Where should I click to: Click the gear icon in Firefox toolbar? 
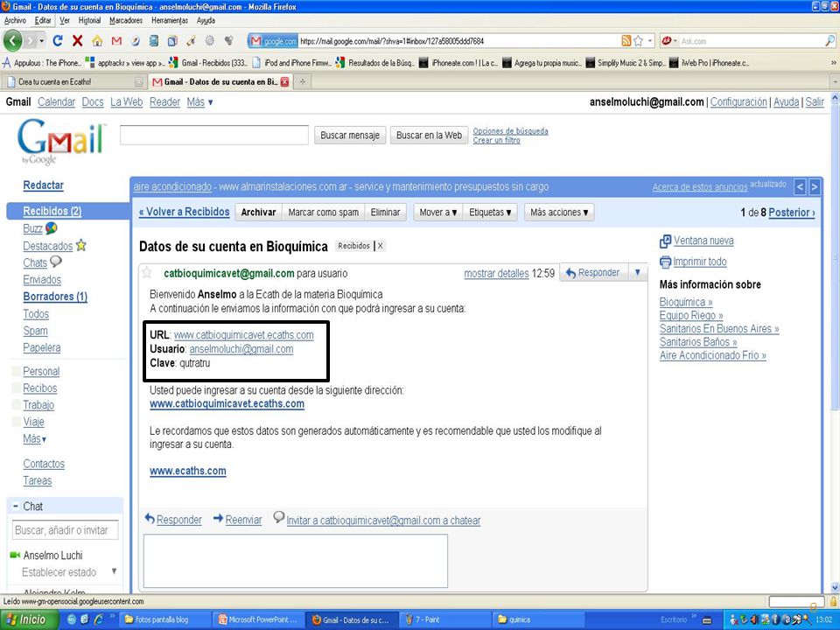209,41
